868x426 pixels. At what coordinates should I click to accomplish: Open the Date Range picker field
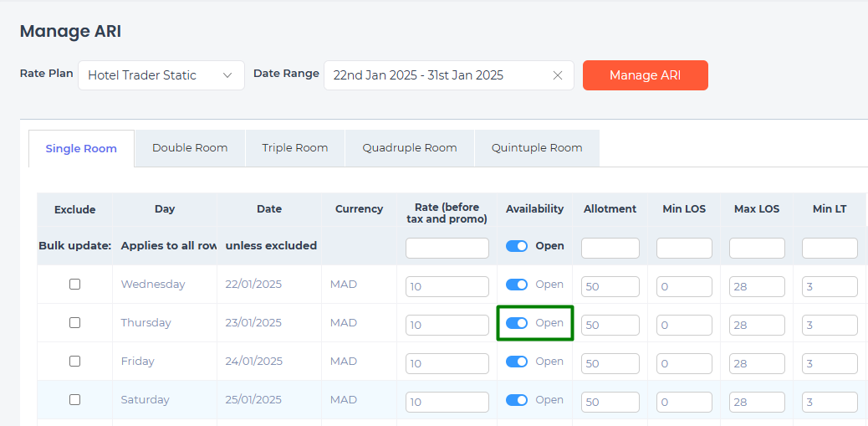435,75
